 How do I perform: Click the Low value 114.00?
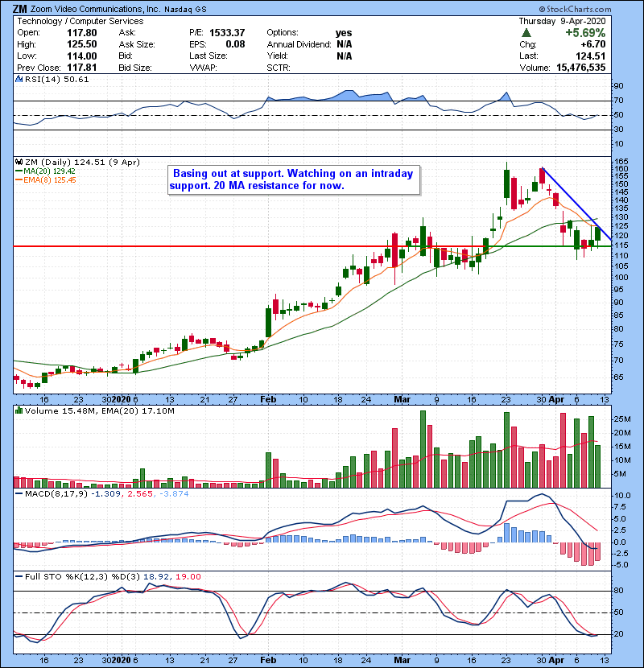tap(82, 56)
